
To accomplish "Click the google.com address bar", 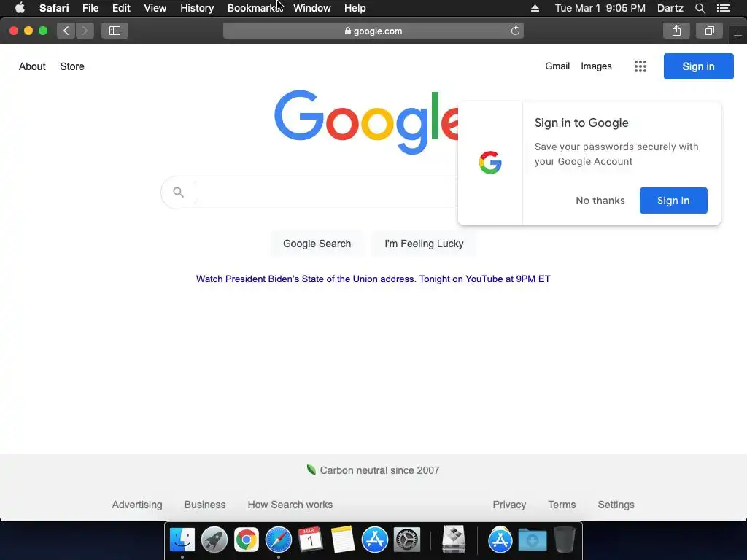I will 373,31.
